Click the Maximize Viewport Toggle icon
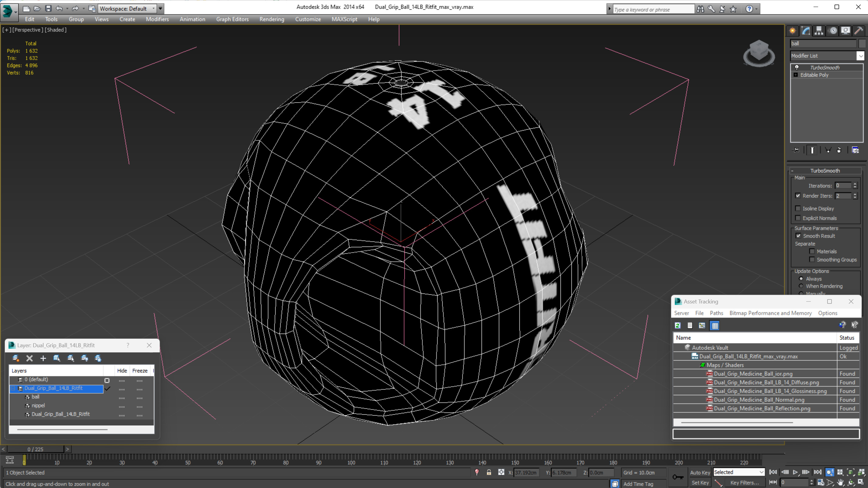 pos(861,482)
